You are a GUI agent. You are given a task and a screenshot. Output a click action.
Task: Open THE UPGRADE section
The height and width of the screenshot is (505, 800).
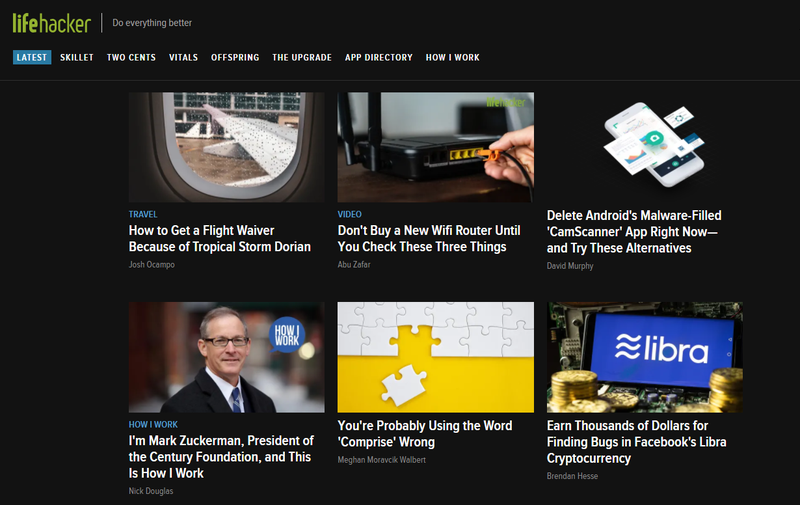302,58
